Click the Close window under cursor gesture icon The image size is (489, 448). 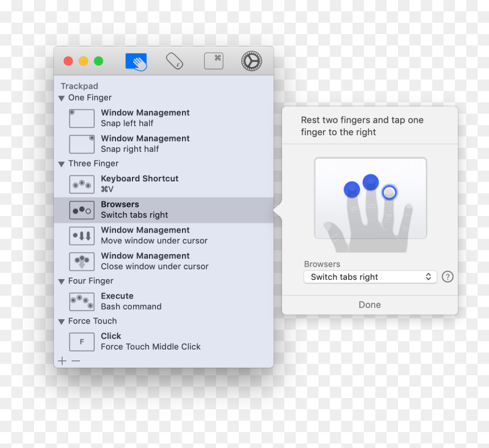[82, 262]
